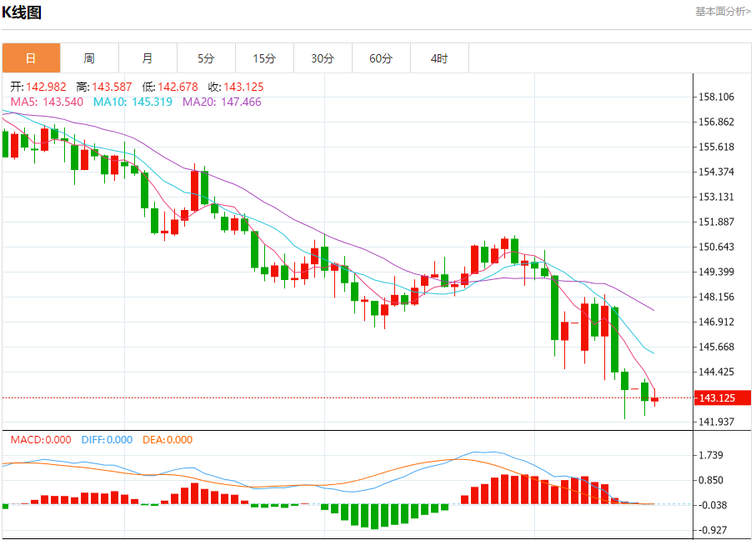The height and width of the screenshot is (540, 756).
Task: Click the 141.937 price axis label
Action: point(717,422)
